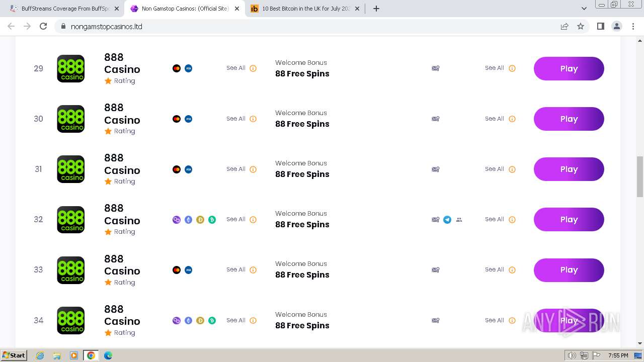This screenshot has height=362, width=644.
Task: Click the purple crypto icon in row 32
Action: pos(177,220)
